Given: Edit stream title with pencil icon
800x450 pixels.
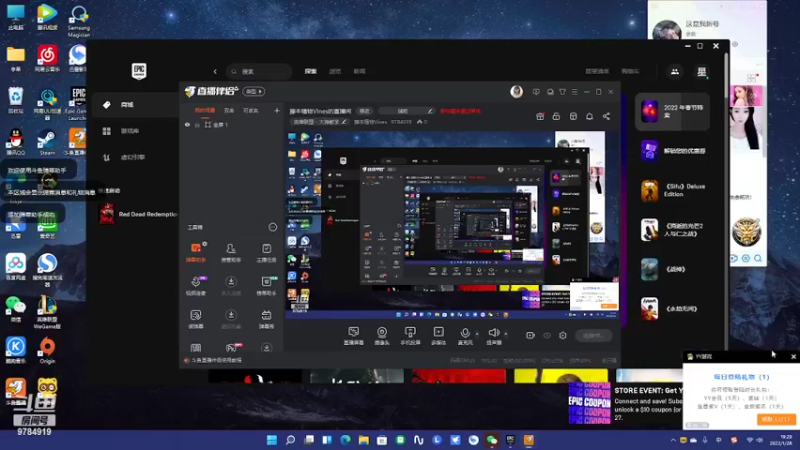Looking at the screenshot, I should click(x=430, y=111).
